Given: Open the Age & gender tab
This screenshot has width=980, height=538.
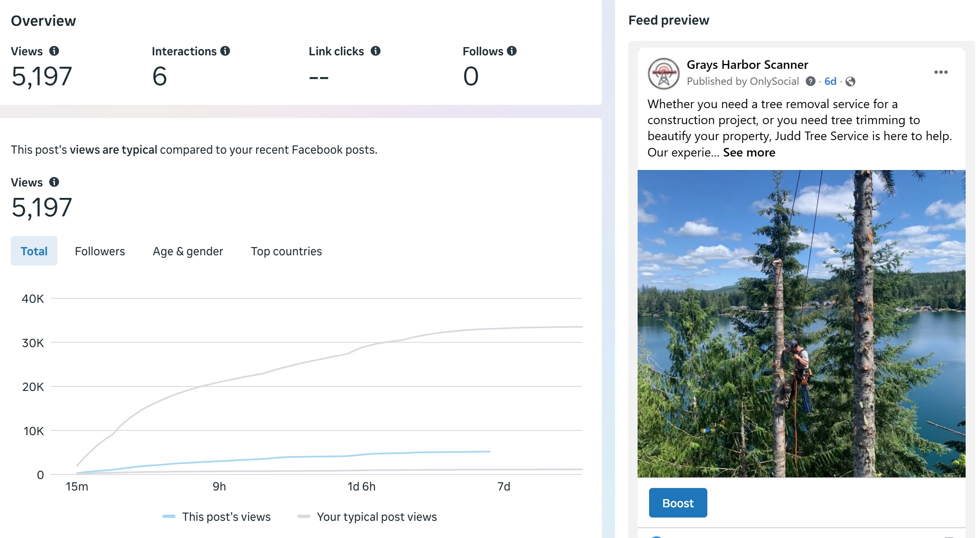Looking at the screenshot, I should (x=188, y=251).
